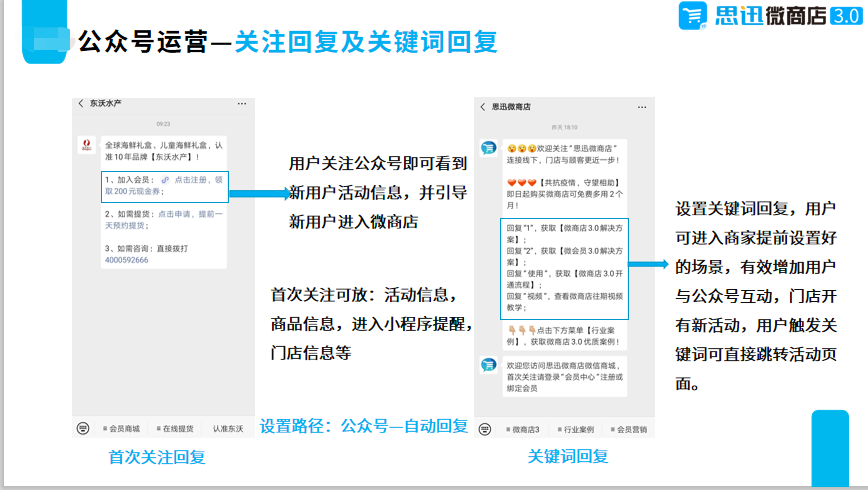868x490 pixels.
Task: Open the 会员营销 menu
Action: [x=629, y=429]
